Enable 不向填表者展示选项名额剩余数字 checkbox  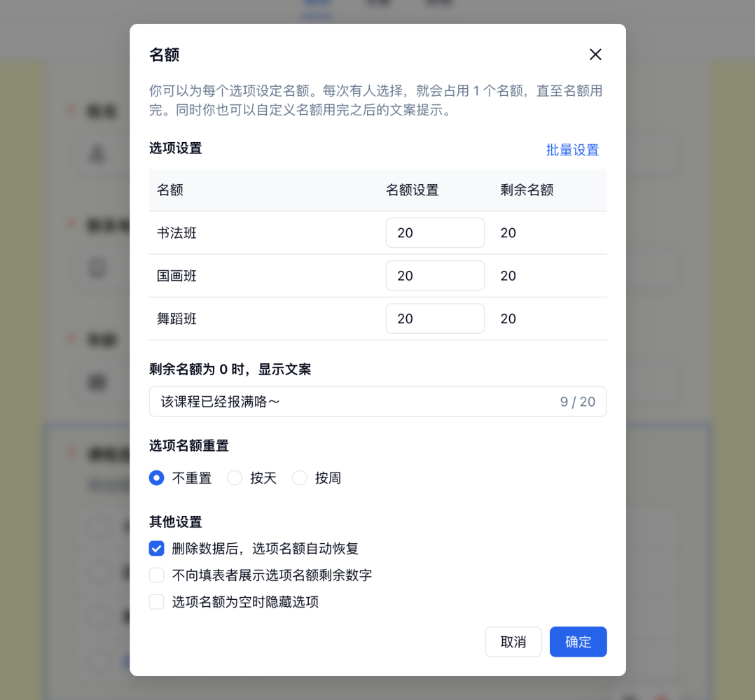pyautogui.click(x=157, y=575)
